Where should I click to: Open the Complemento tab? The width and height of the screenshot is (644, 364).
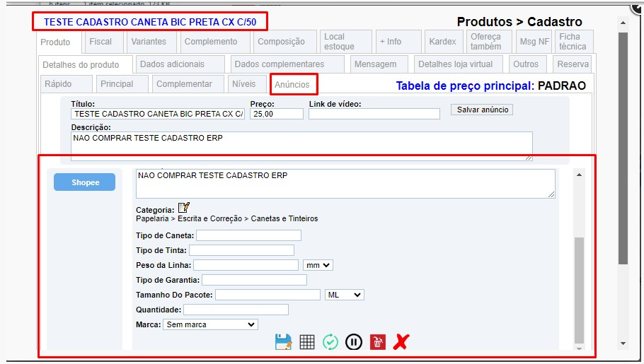click(215, 42)
